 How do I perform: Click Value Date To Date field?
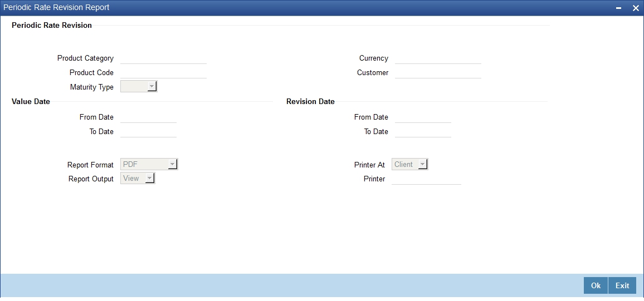point(148,132)
